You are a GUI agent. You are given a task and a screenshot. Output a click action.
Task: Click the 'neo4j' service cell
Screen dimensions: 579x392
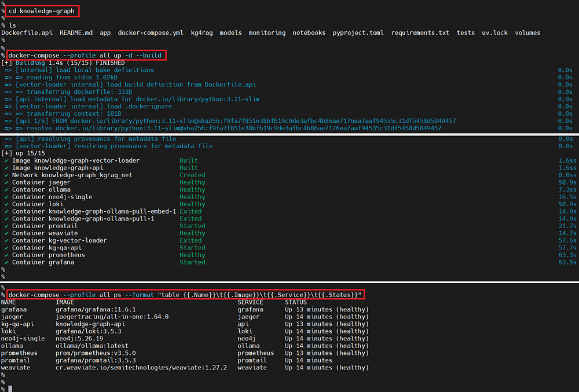(247, 339)
